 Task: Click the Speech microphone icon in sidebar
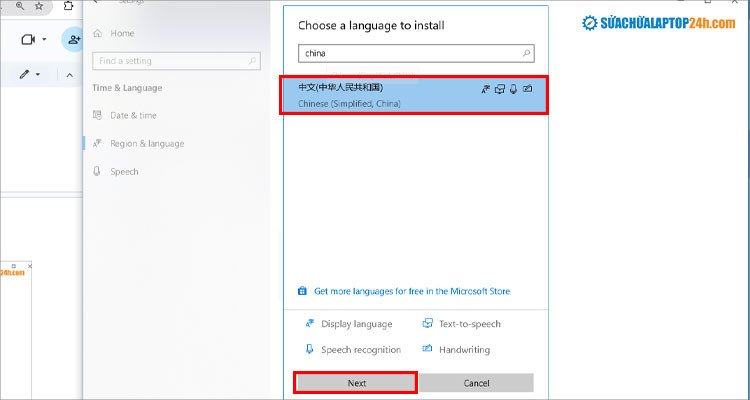click(97, 171)
